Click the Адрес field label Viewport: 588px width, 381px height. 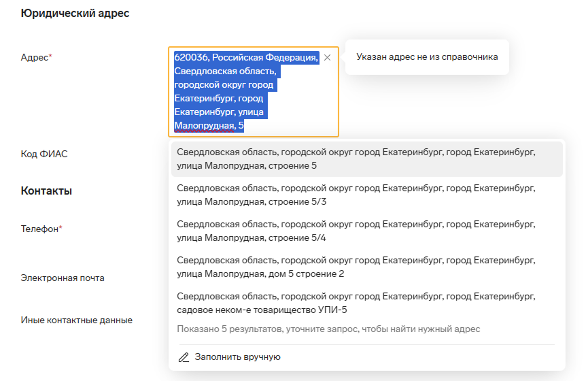pyautogui.click(x=36, y=57)
